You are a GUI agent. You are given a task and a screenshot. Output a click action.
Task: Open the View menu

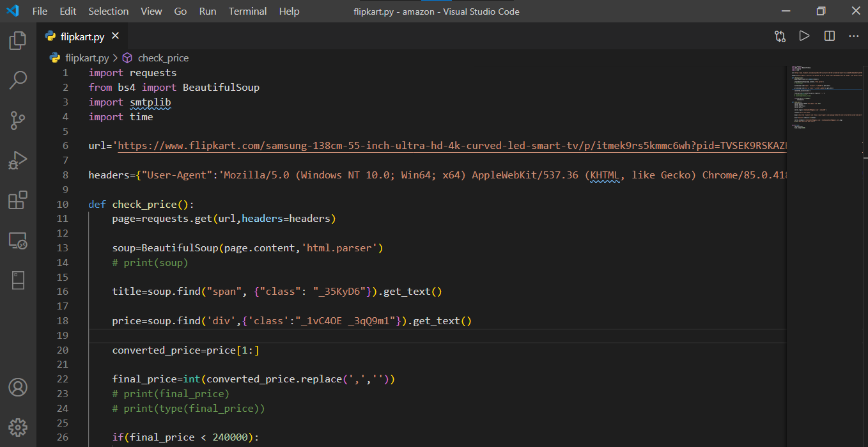click(151, 12)
